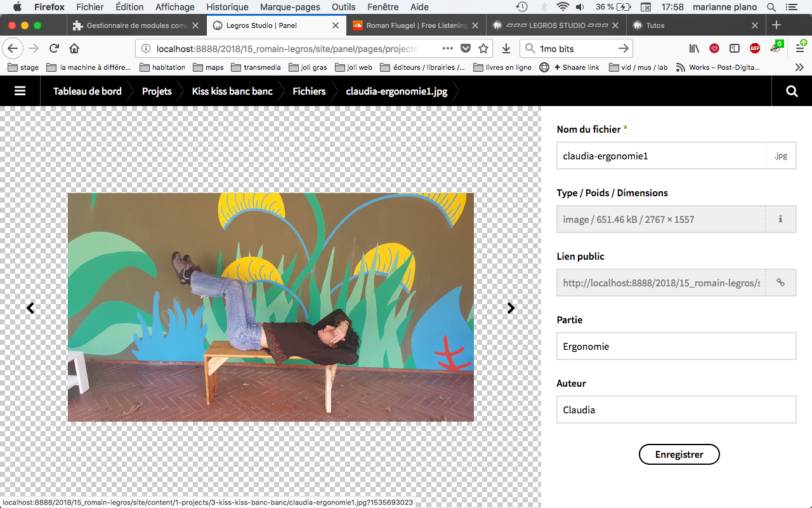Open the panel hamburger menu
The image size is (812, 508).
pyautogui.click(x=20, y=91)
